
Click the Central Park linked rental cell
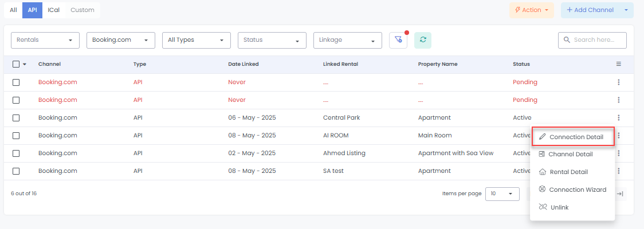tap(341, 118)
